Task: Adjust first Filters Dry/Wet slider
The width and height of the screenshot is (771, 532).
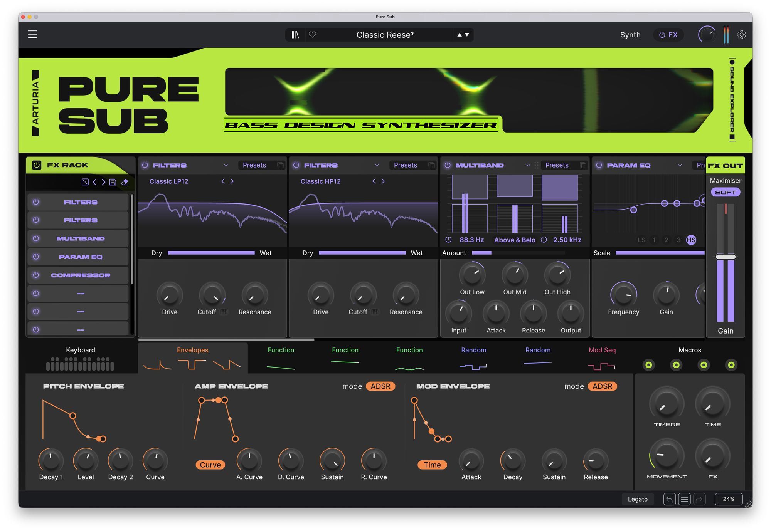Action: click(x=211, y=253)
